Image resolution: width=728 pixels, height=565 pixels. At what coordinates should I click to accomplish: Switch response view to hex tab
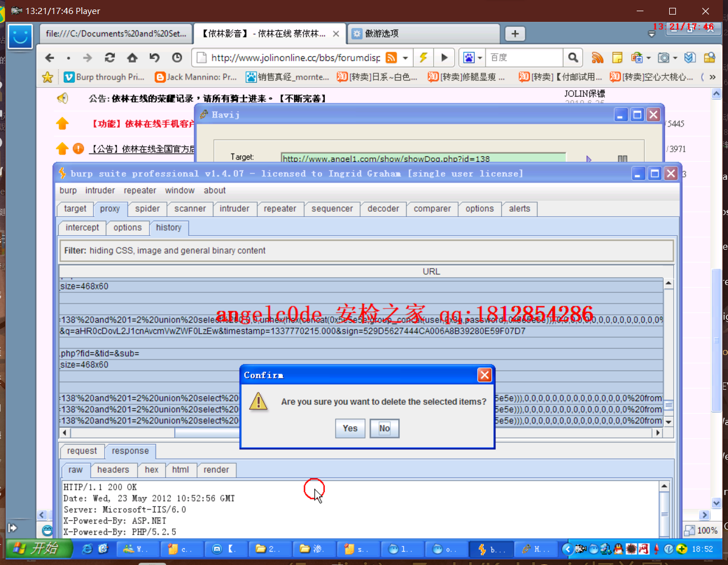click(x=151, y=470)
